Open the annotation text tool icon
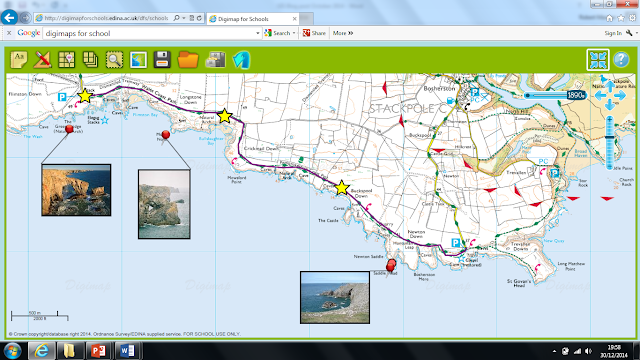Viewport: 640px width, 360px height. [18, 60]
